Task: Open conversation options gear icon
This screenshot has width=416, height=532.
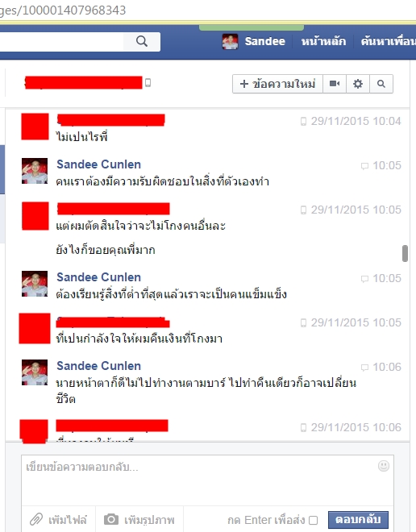Action: pos(358,84)
